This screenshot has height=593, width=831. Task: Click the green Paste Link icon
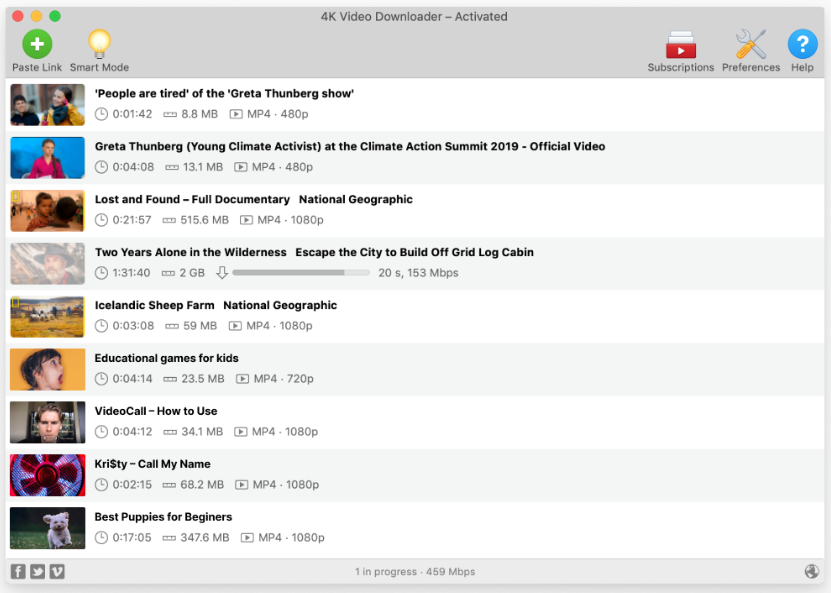pos(37,43)
